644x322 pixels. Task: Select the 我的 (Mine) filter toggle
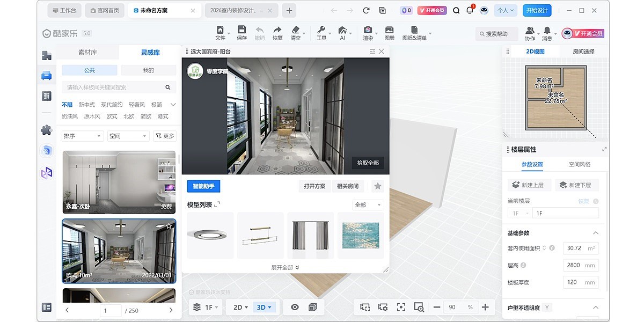(x=148, y=70)
